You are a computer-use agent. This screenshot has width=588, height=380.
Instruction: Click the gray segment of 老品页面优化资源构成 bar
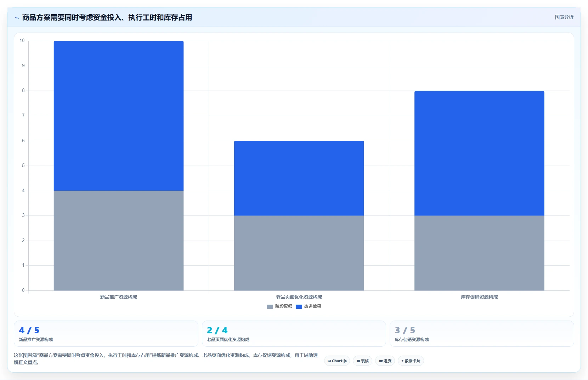tap(299, 253)
